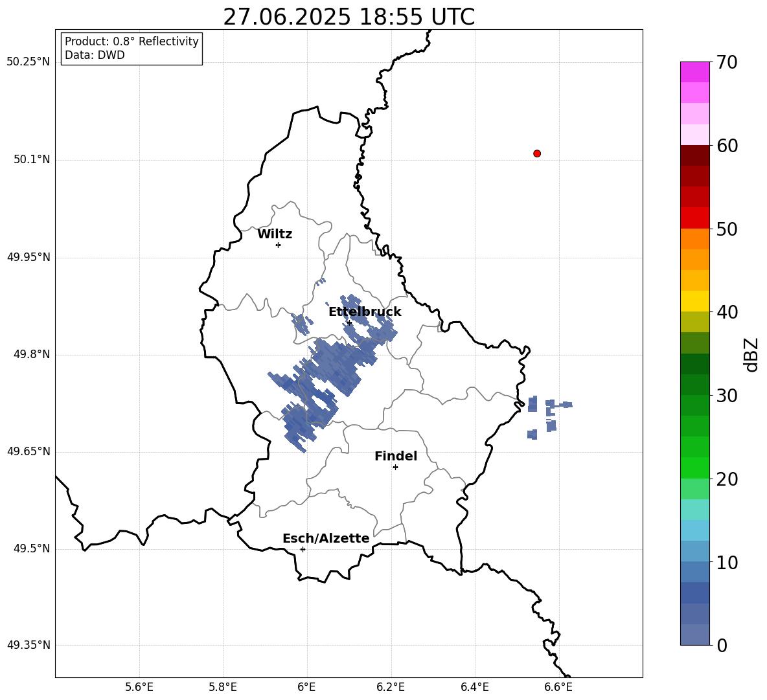Click the Wiltz city label
The image size is (767, 700).
pyautogui.click(x=275, y=234)
